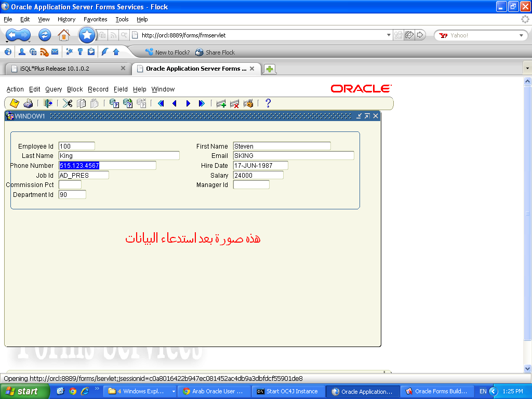Viewport: 532px width, 399px height.
Task: Click the Salary input field
Action: coord(258,176)
